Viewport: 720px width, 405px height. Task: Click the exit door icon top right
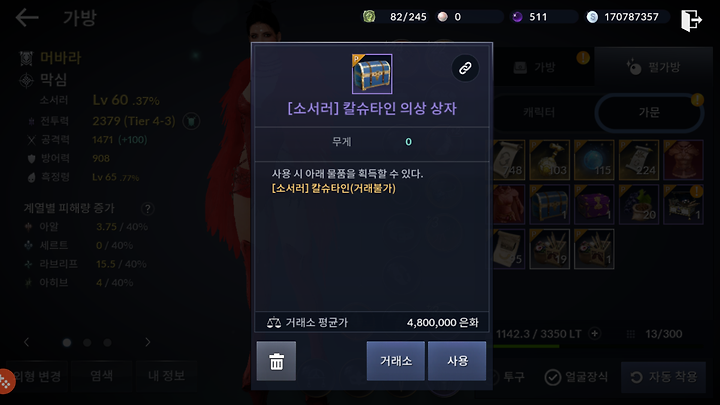pyautogui.click(x=691, y=20)
